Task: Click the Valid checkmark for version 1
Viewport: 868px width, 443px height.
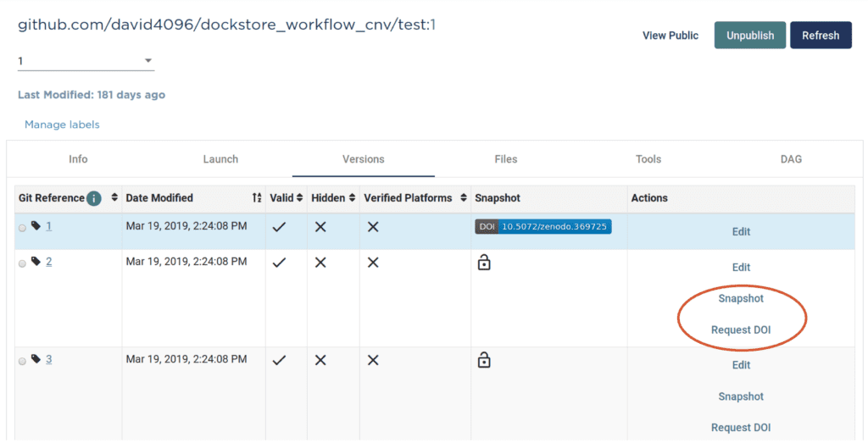Action: click(x=280, y=227)
